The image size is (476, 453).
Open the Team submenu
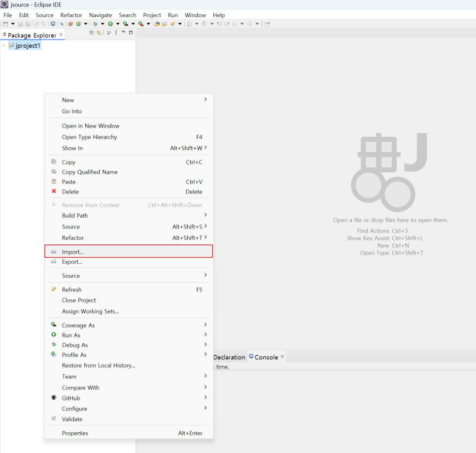pos(129,376)
